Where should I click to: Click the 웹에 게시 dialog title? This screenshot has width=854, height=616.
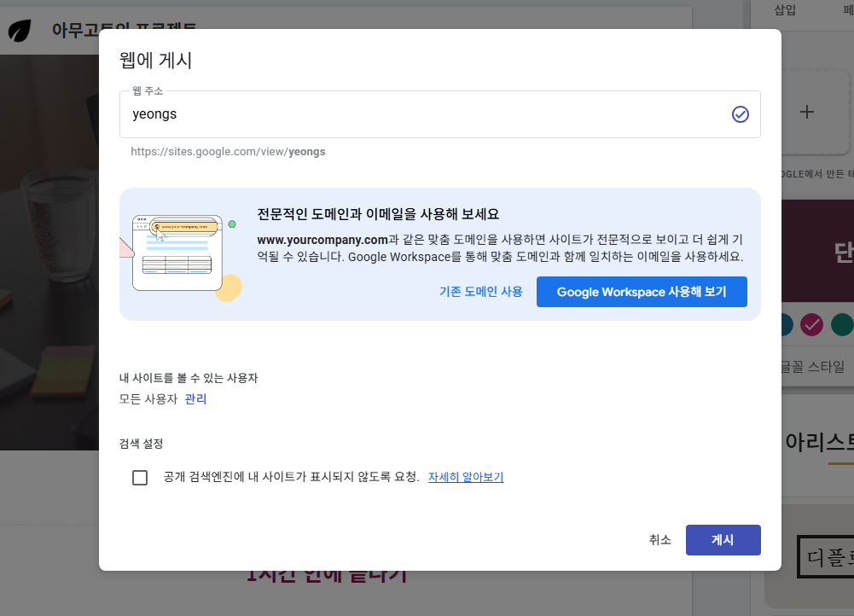[156, 61]
